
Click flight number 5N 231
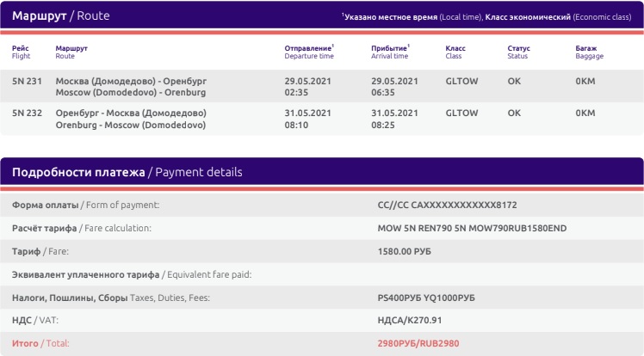coord(27,81)
